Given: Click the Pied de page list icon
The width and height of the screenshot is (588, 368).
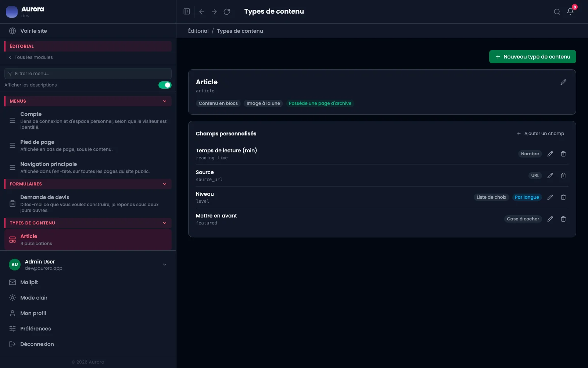Looking at the screenshot, I should [12, 145].
